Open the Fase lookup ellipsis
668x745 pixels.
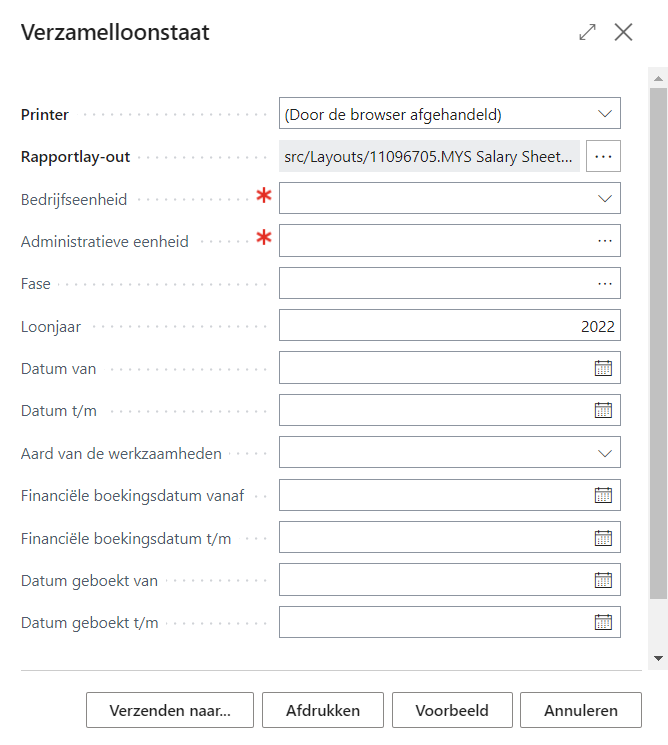click(x=604, y=283)
